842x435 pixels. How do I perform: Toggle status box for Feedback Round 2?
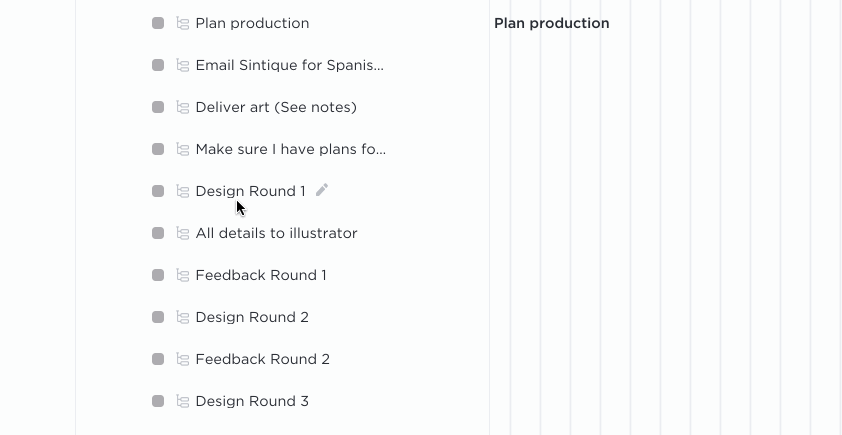coord(158,359)
